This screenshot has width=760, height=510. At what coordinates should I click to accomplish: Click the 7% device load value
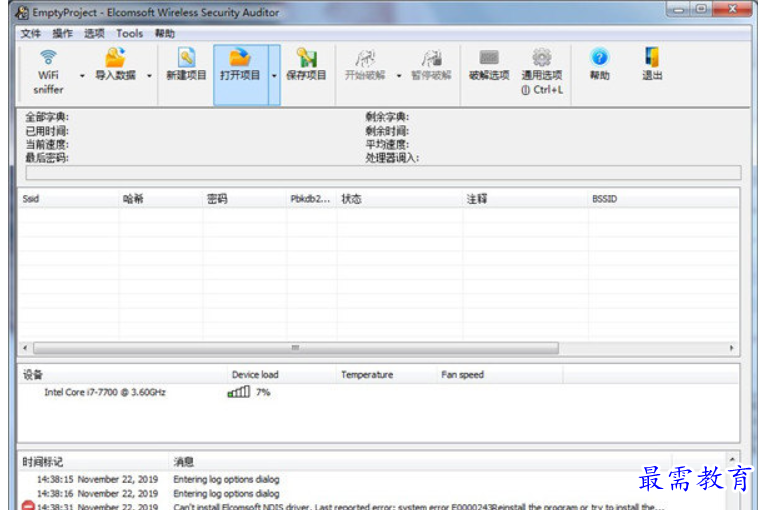click(x=263, y=392)
